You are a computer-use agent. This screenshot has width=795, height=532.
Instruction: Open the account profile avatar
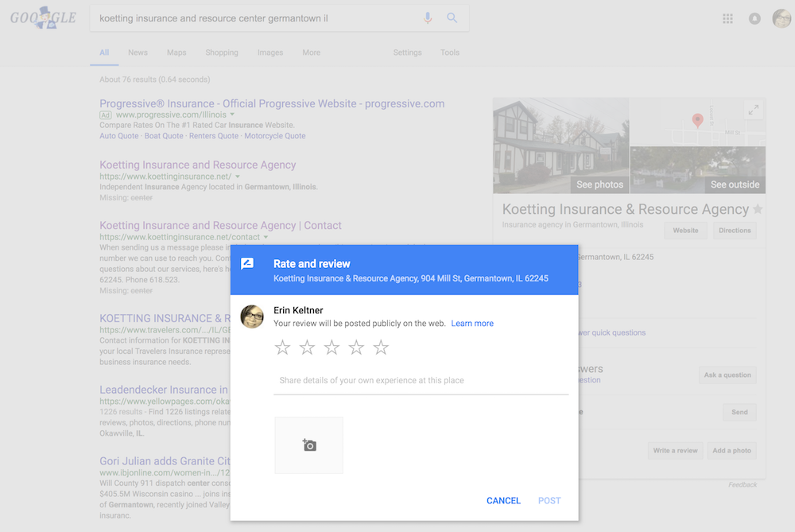[x=781, y=19]
